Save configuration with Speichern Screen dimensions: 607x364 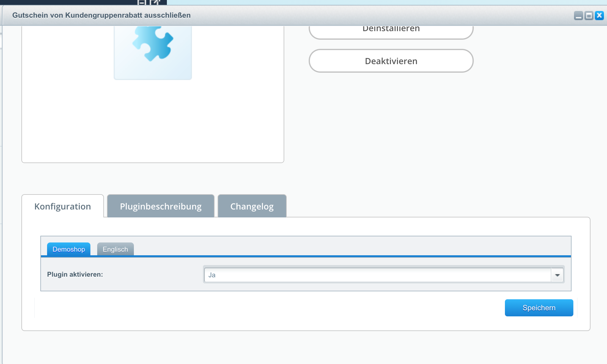539,308
